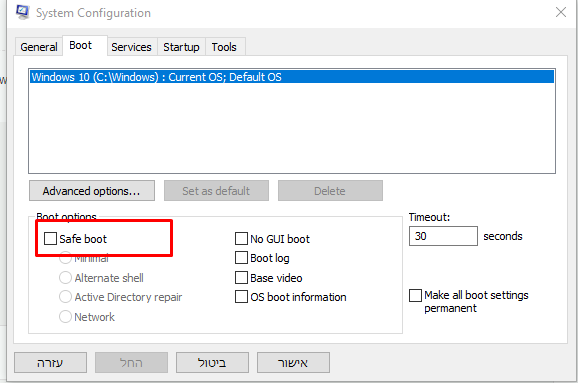Viewport: 578px width, 383px height.
Task: Select Windows 10 Current OS entry
Action: pos(292,77)
